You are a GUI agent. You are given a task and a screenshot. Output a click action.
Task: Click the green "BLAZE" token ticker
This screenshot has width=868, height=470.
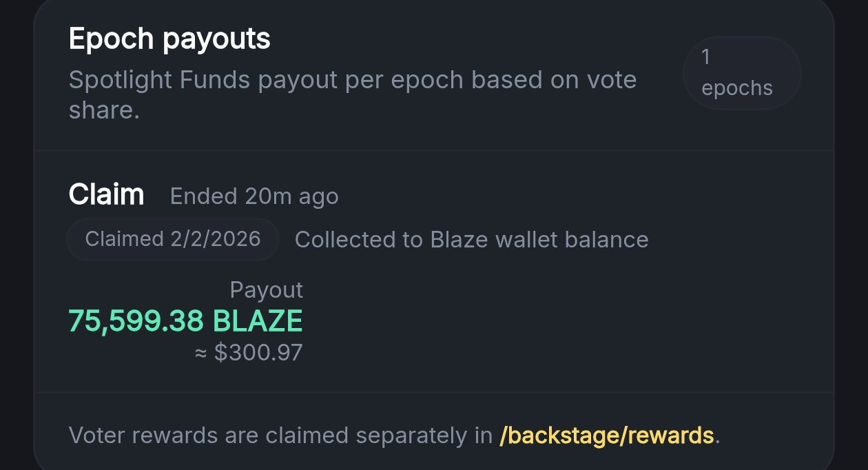[258, 321]
